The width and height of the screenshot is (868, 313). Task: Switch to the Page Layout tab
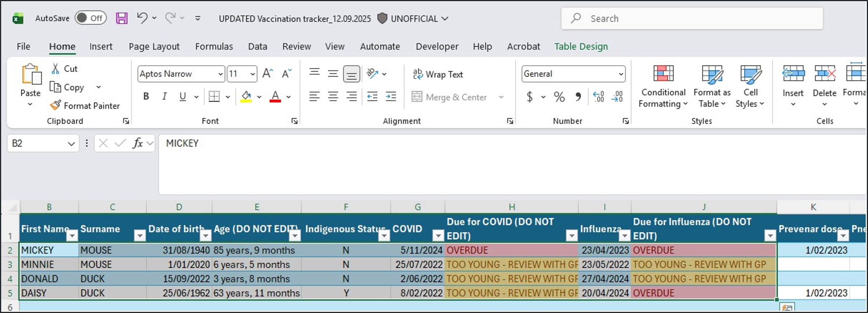click(154, 46)
